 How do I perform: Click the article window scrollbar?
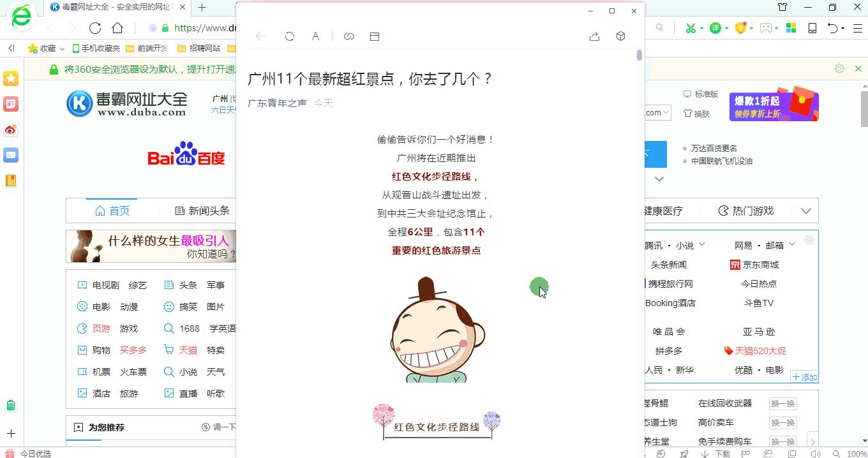639,55
